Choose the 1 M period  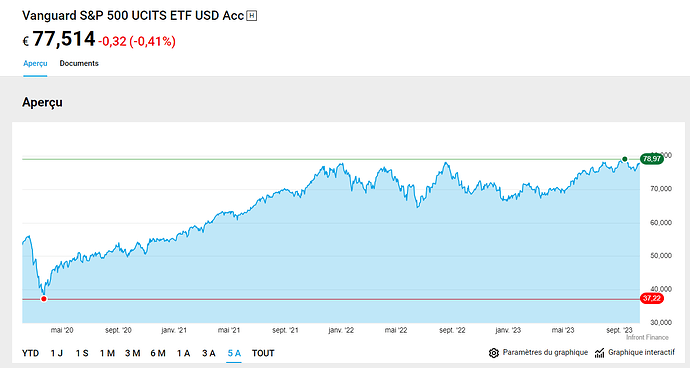(x=107, y=353)
